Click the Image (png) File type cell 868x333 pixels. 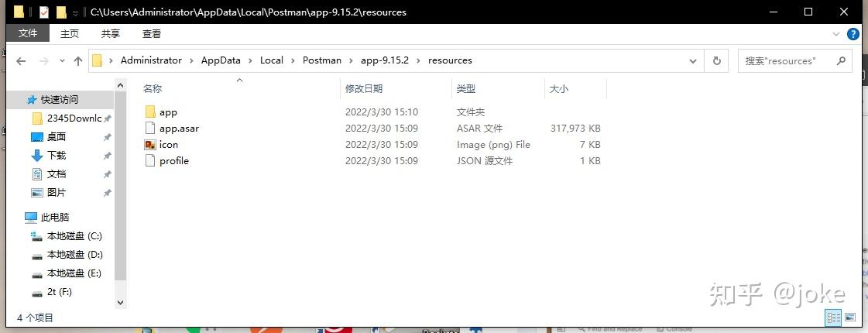point(493,145)
